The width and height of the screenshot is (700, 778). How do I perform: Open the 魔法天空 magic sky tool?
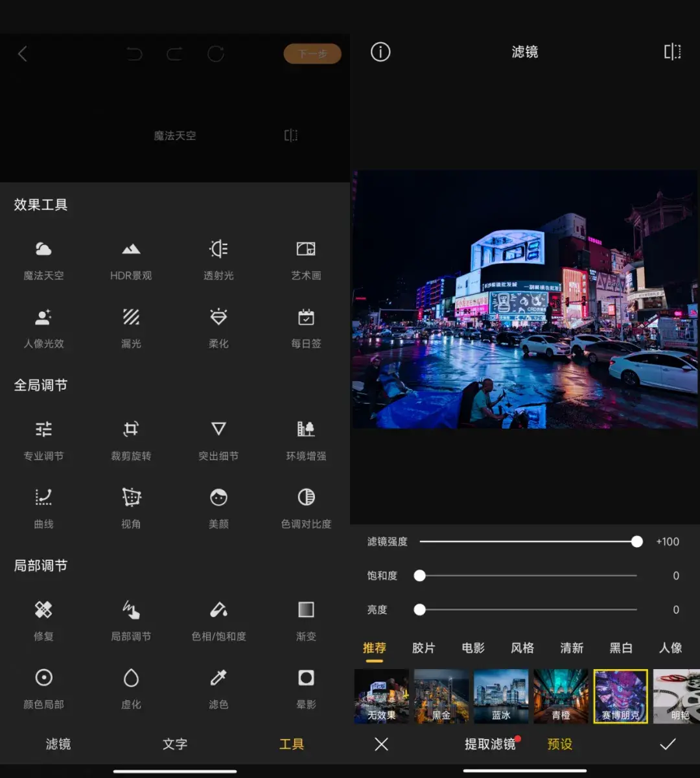click(x=43, y=259)
